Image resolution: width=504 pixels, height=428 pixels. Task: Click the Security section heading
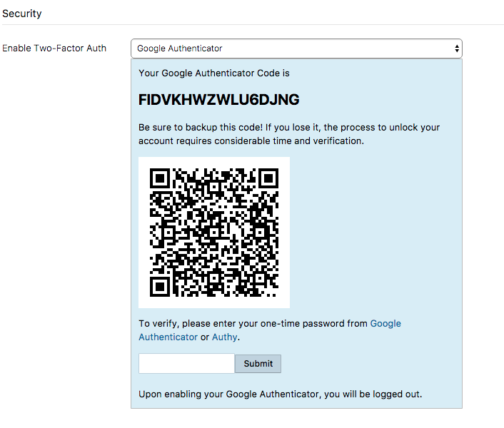pos(22,14)
